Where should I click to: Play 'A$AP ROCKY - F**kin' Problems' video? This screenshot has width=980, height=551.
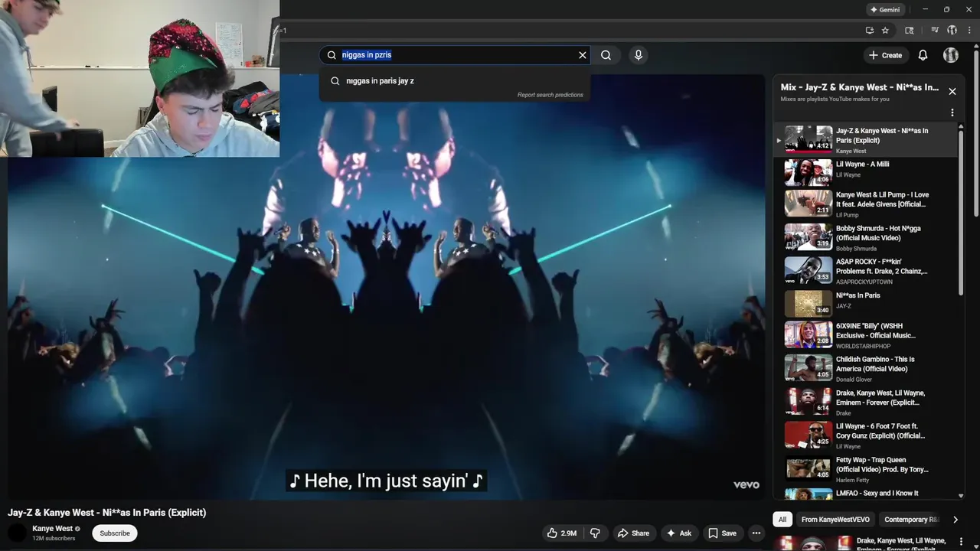pyautogui.click(x=866, y=271)
